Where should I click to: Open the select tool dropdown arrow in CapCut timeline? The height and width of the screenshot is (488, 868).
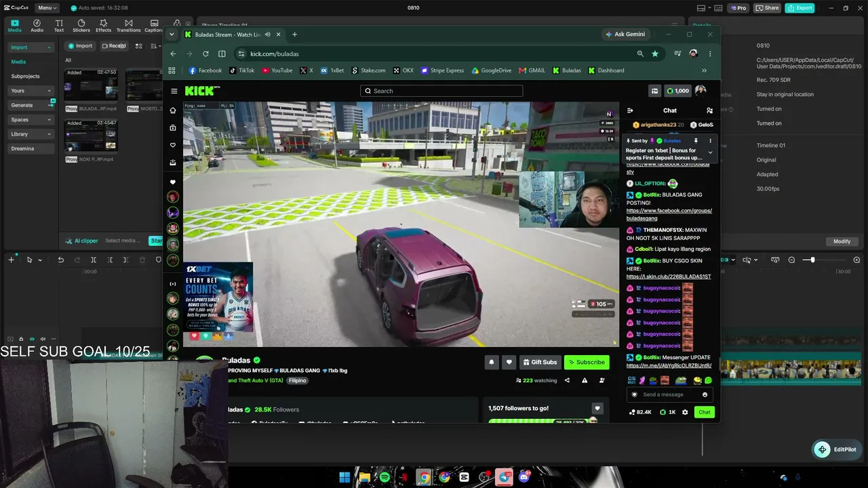click(40, 260)
